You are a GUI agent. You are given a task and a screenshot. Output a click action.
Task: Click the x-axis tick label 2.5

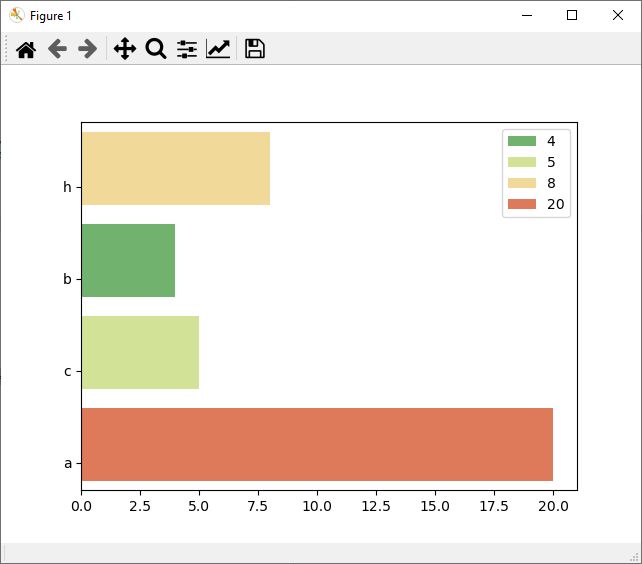(x=140, y=506)
